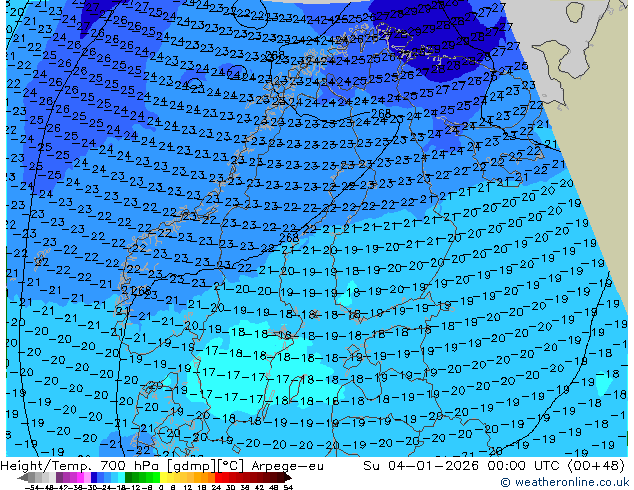Image resolution: width=634 pixels, height=490 pixels.
Task: Click the Arpege-eu model name label
Action: point(287,466)
